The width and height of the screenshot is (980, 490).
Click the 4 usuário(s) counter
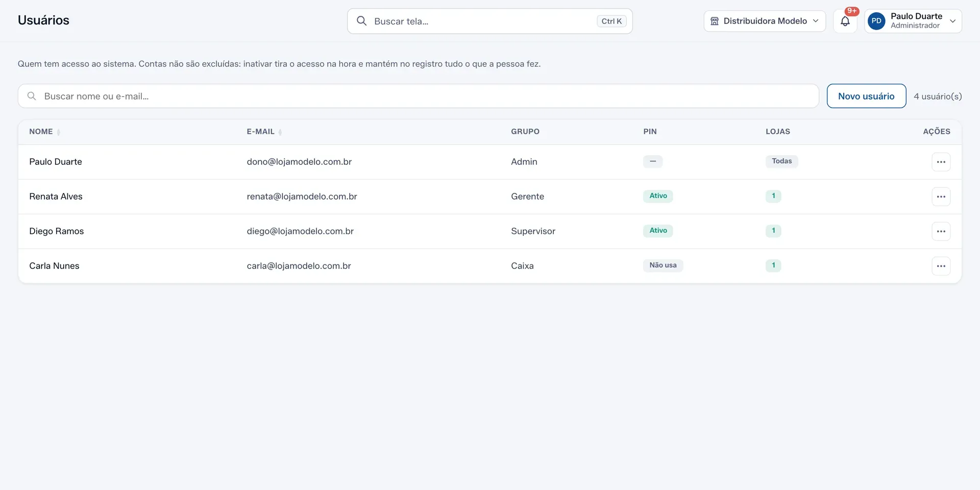click(938, 96)
